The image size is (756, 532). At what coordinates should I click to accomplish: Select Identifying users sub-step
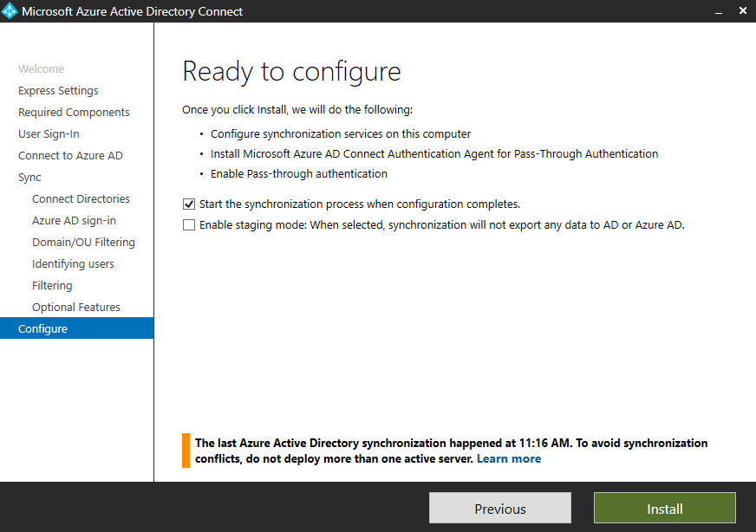[74, 264]
